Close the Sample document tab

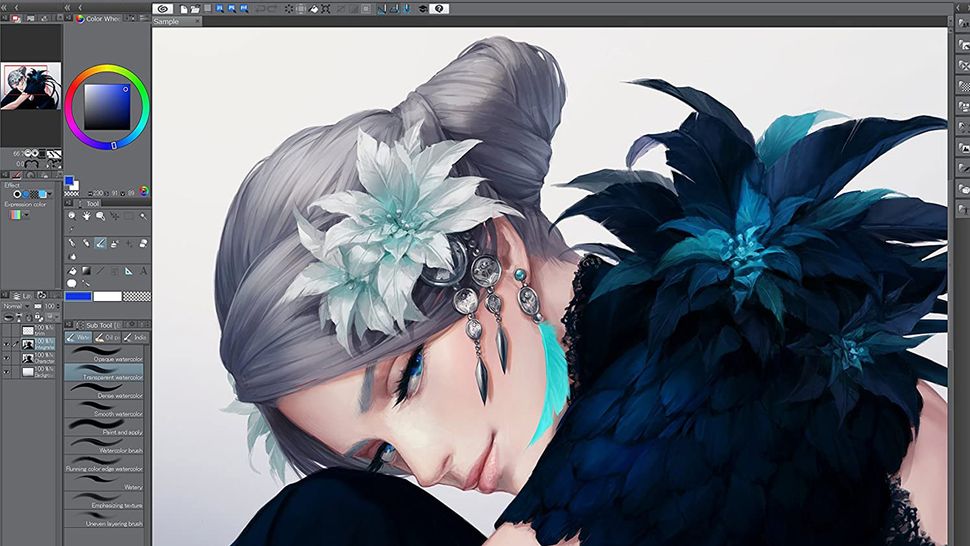tap(197, 22)
